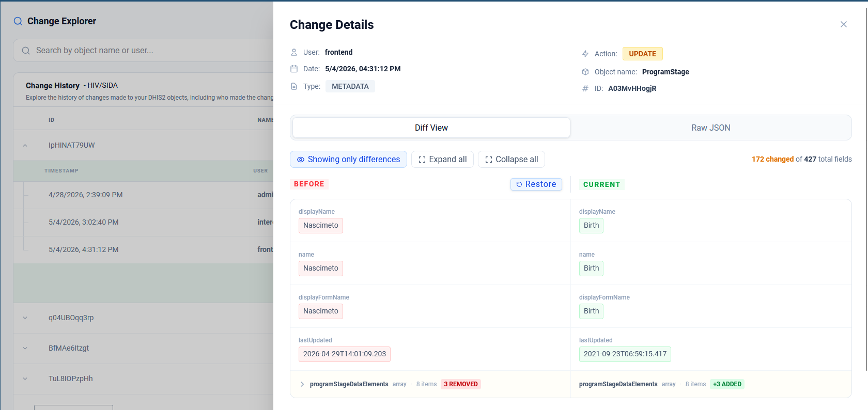This screenshot has width=868, height=410.
Task: Expand the TuL8IOPzpHh row
Action: (x=25, y=379)
